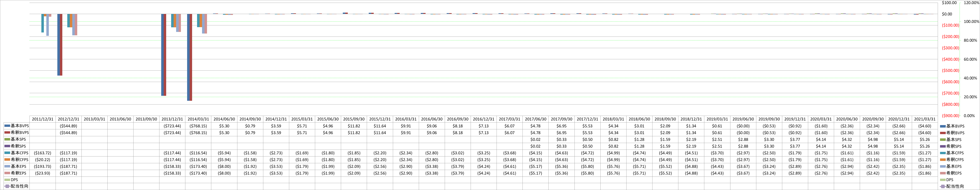The image size is (980, 190).
Task: Click ($5.80) in the 希釈EPS row
Action: [587, 173]
